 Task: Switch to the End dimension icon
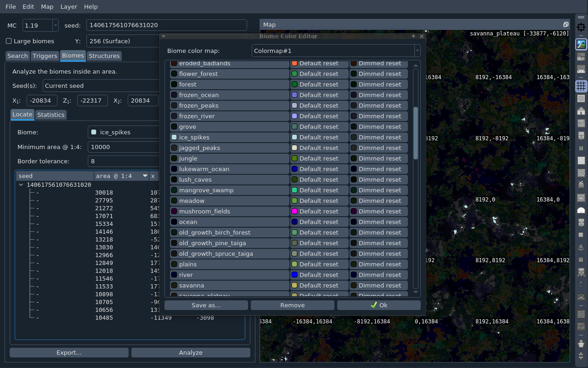[x=581, y=69]
